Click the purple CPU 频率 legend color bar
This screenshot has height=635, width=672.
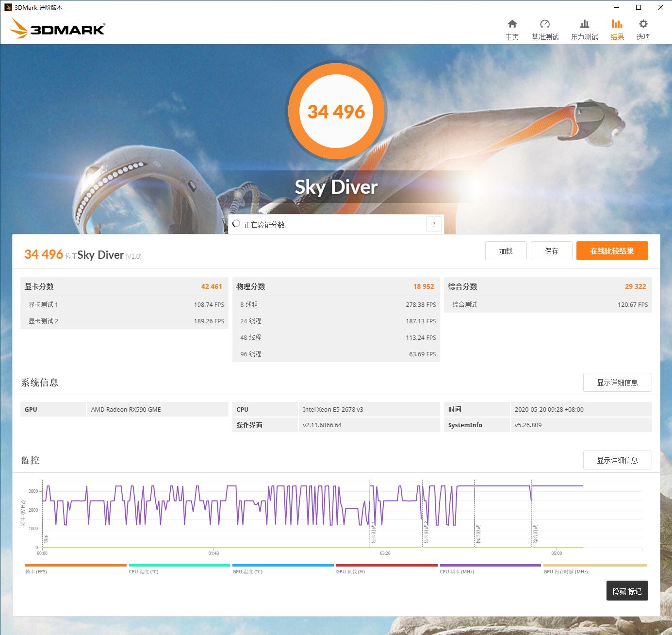coord(490,565)
